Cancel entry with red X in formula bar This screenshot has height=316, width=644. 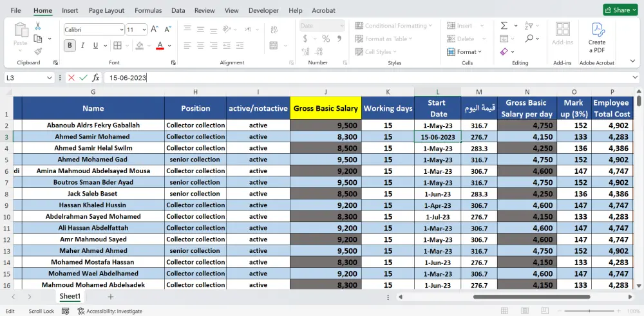coord(71,78)
